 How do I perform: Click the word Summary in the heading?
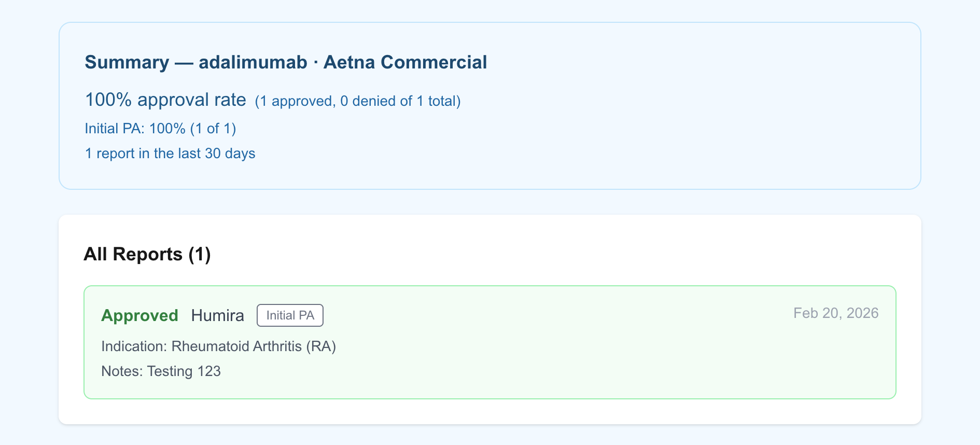(x=127, y=62)
